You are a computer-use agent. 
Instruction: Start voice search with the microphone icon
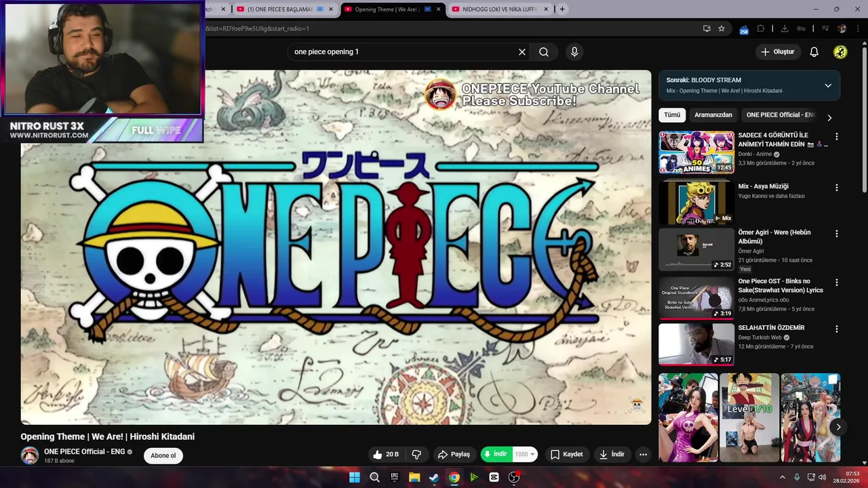point(574,52)
